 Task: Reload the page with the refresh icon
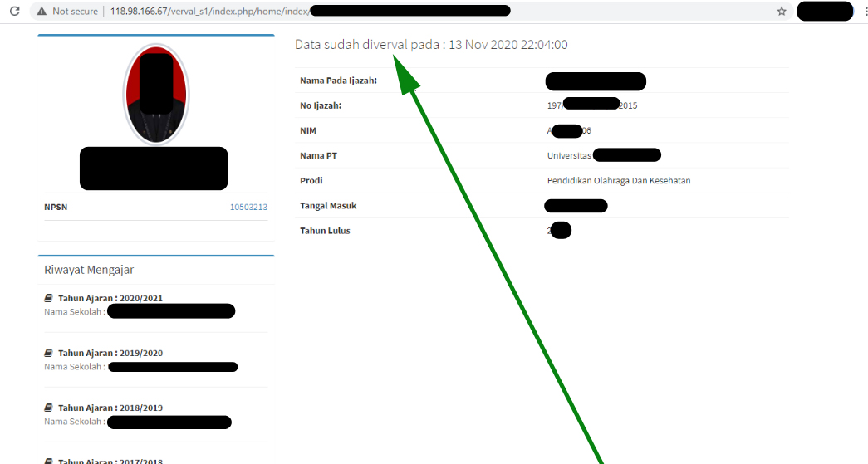[15, 11]
